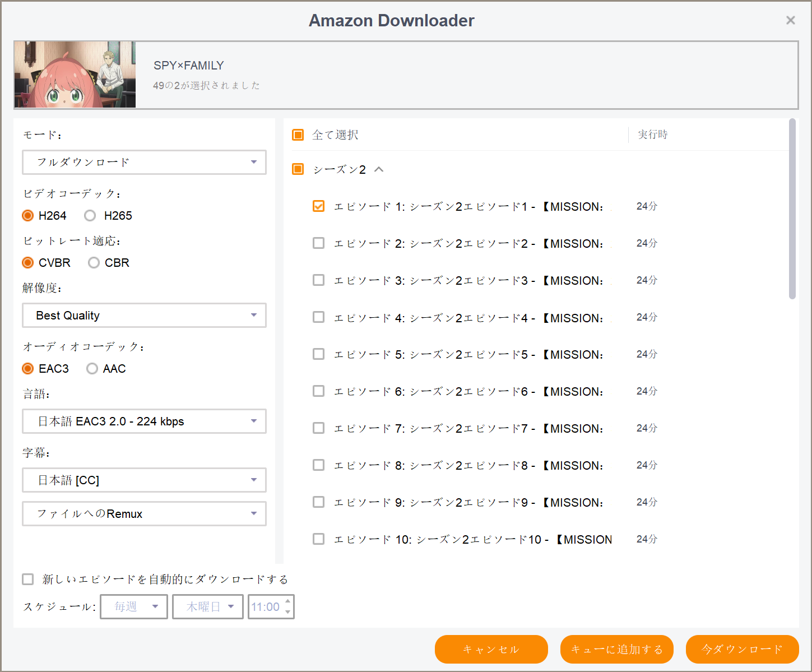This screenshot has width=812, height=672.
Task: Check エピソード 4 checkbox
Action: (x=318, y=317)
